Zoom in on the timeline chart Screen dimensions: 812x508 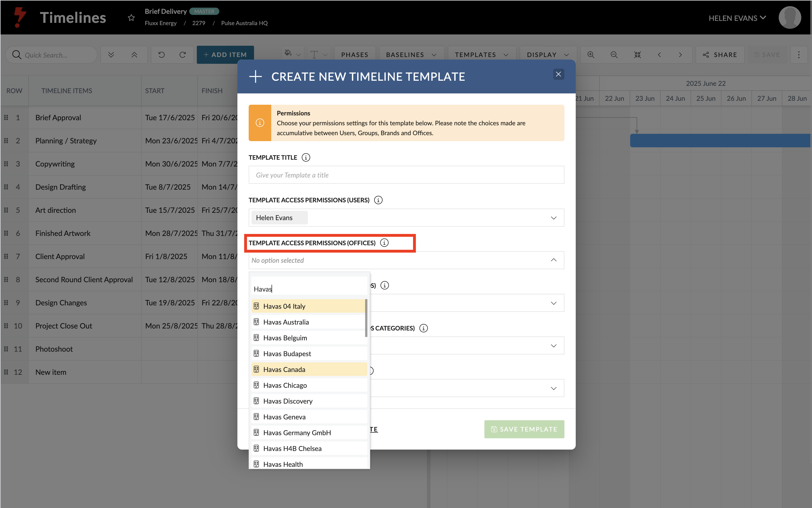tap(591, 54)
